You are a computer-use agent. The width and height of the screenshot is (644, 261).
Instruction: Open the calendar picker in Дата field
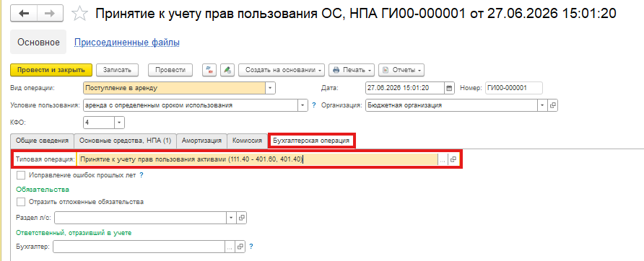click(449, 88)
